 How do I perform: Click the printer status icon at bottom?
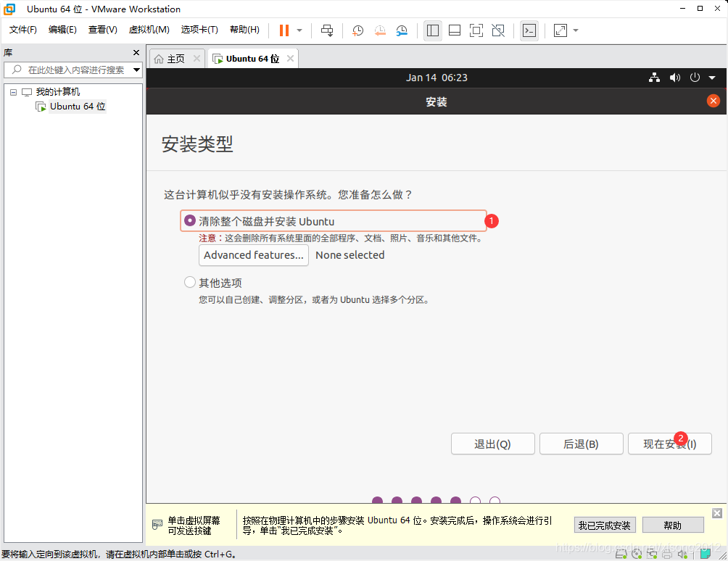[x=667, y=554]
